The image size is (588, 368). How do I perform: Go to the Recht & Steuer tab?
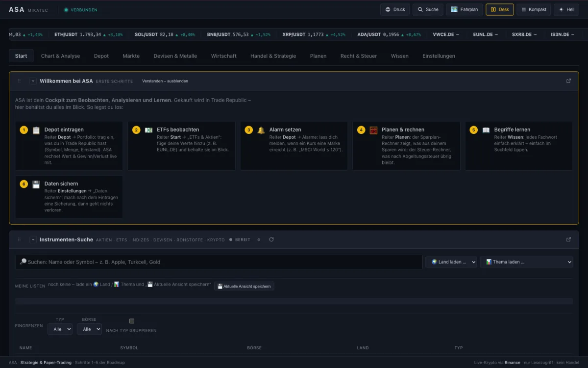(x=359, y=56)
